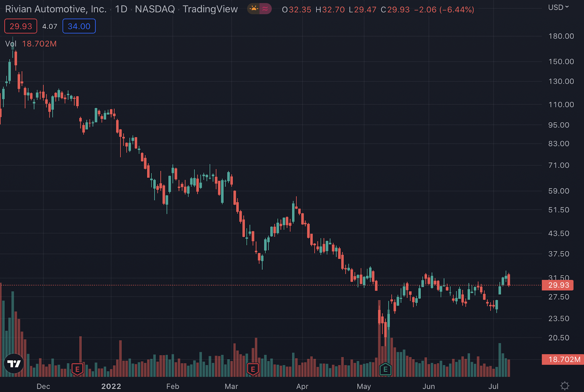Click the December earnings marker E
Viewport: 584px width, 392px height.
point(77,369)
